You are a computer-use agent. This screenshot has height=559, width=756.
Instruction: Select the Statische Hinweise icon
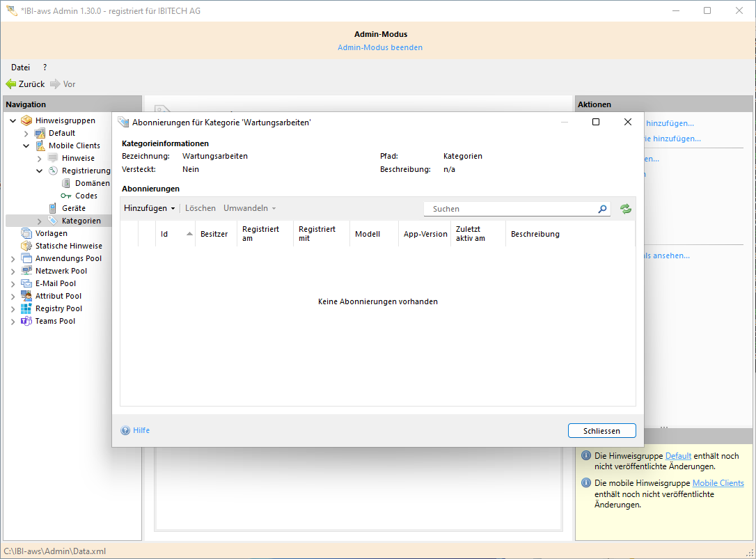click(x=26, y=246)
